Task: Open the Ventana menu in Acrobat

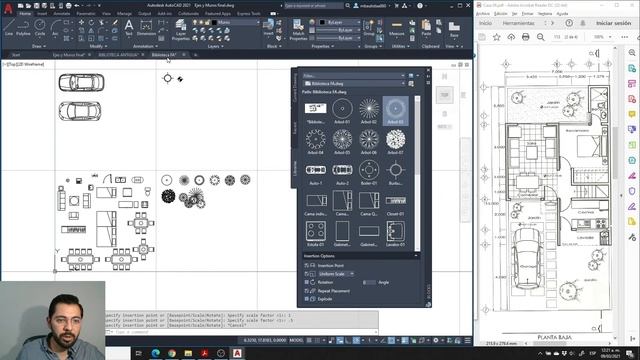Action: [x=545, y=14]
